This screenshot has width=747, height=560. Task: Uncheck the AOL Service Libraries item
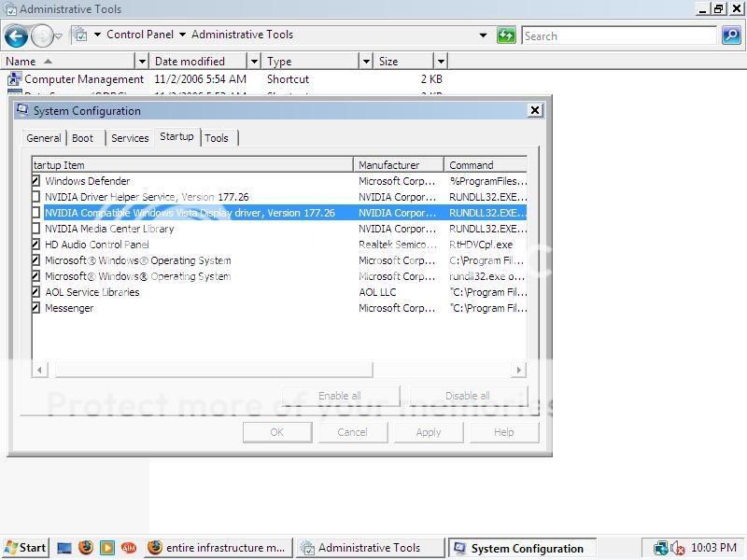pyautogui.click(x=36, y=292)
